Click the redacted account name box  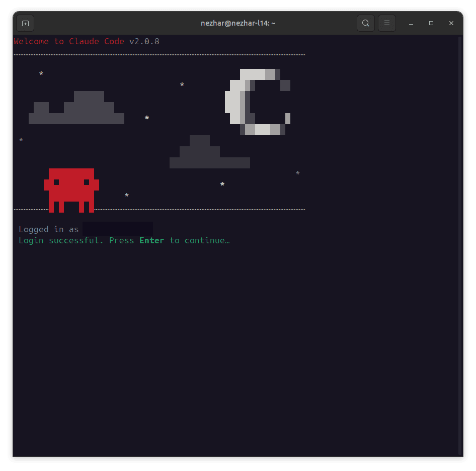click(x=118, y=229)
